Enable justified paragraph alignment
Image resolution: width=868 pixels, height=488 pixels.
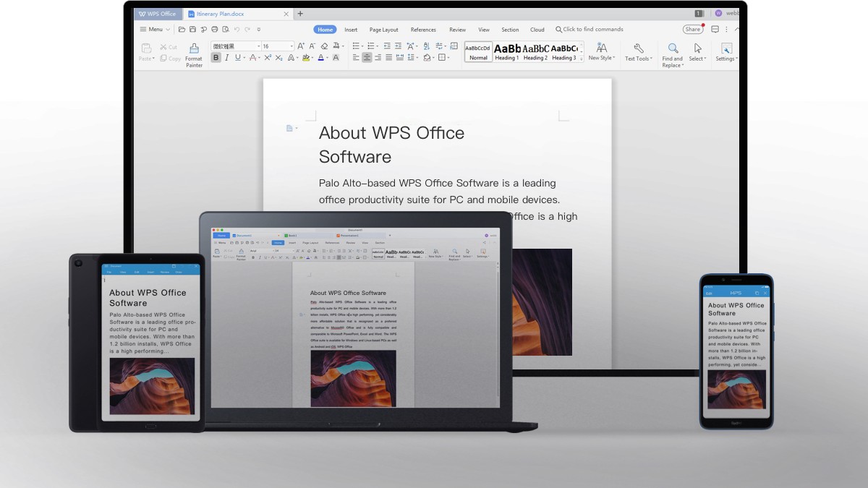[x=388, y=57]
